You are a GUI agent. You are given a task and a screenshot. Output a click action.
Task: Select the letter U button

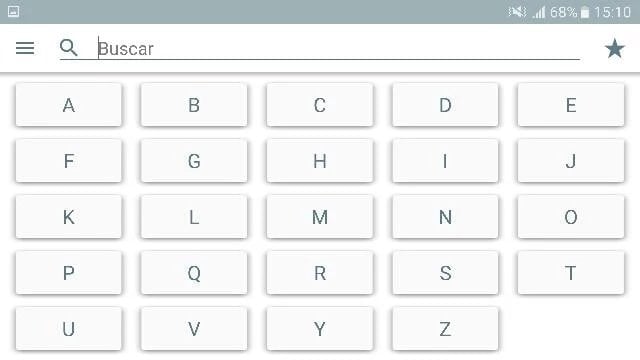pyautogui.click(x=69, y=329)
